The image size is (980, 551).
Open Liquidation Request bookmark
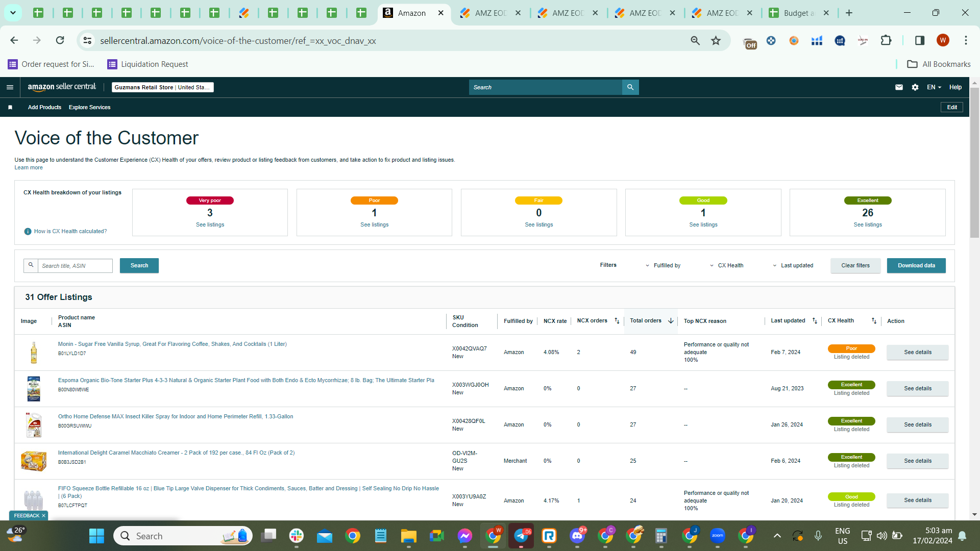point(148,64)
